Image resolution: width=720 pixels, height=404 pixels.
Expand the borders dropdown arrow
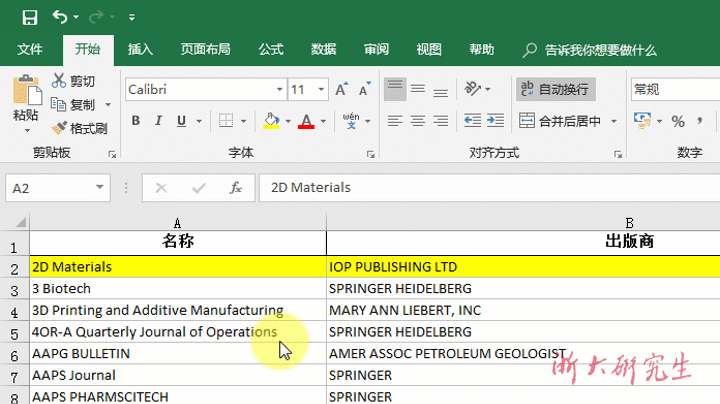point(243,121)
